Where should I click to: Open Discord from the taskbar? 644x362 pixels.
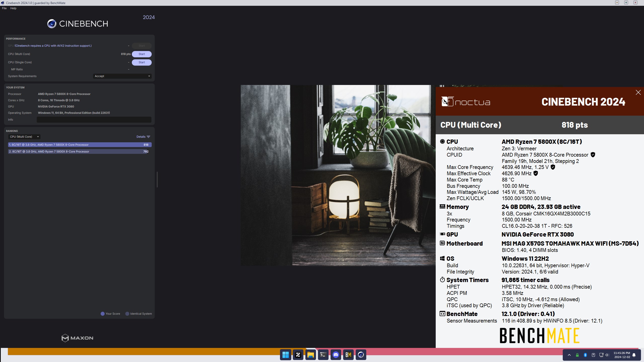(336, 355)
